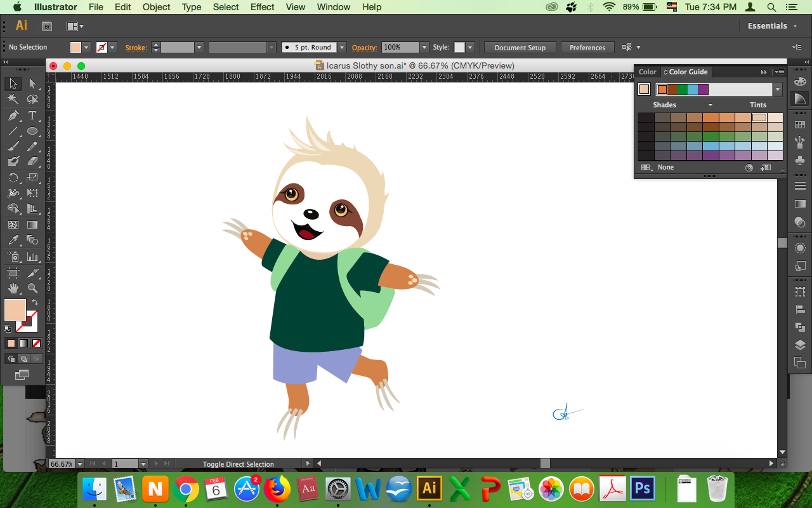Open the stroke color dropdown in control bar
812x508 pixels.
[x=113, y=48]
